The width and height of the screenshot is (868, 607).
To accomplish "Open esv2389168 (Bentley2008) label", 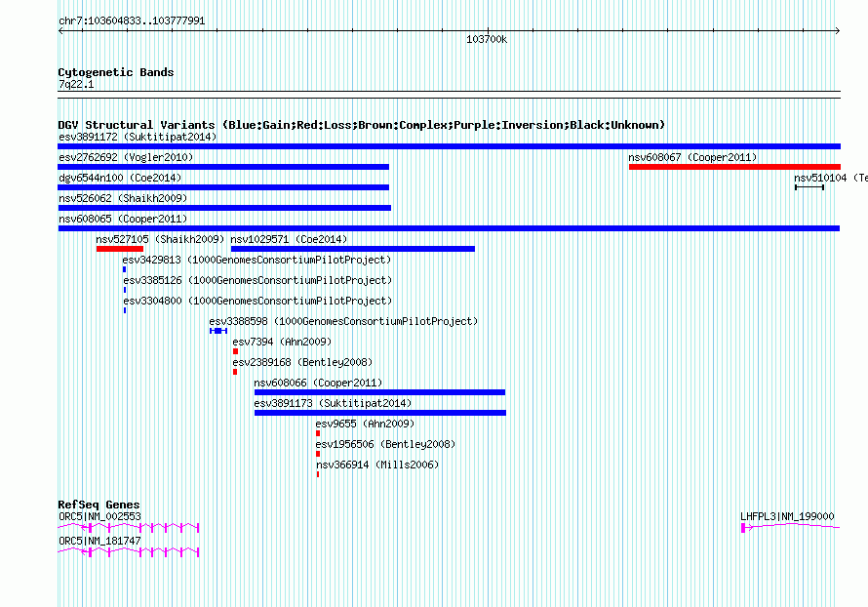I will pyautogui.click(x=302, y=362).
